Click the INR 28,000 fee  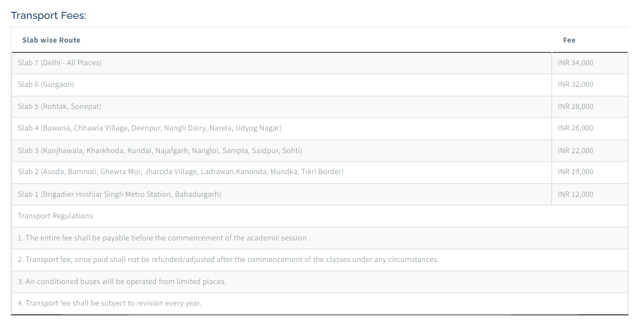(x=576, y=107)
